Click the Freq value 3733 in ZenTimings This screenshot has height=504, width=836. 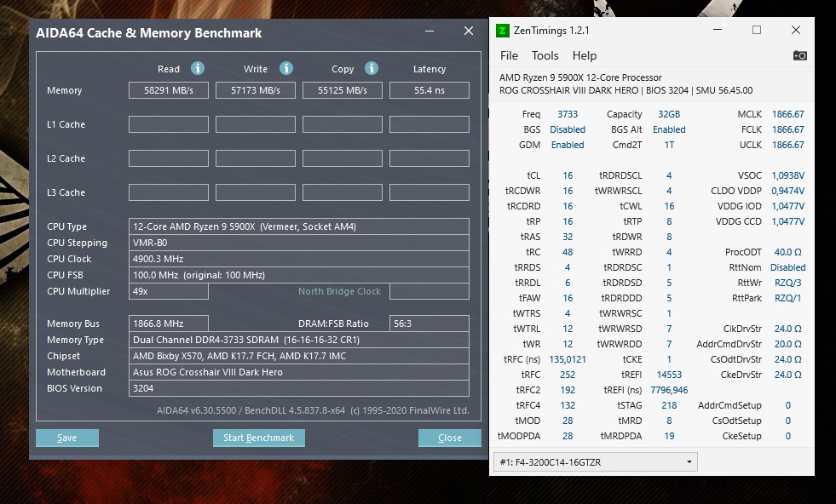pyautogui.click(x=568, y=114)
